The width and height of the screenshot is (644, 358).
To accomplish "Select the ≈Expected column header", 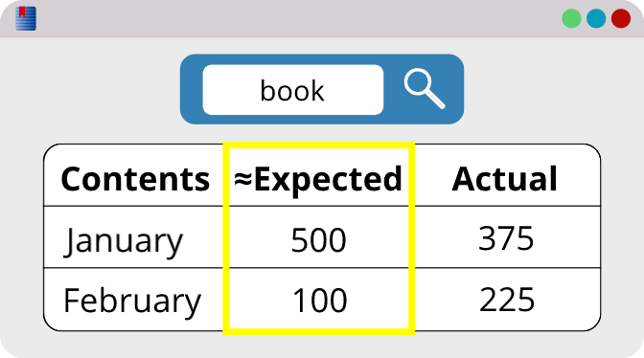I will tap(318, 180).
